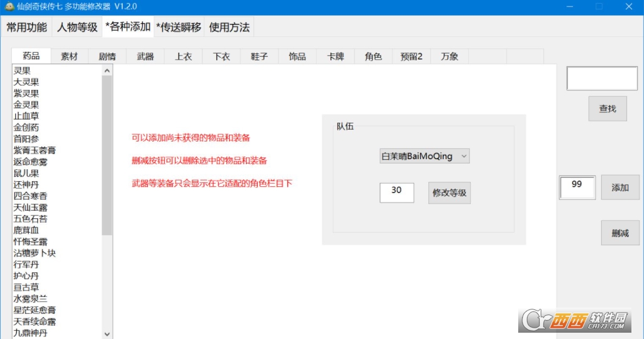Open the 鞋子 category tab

click(259, 57)
